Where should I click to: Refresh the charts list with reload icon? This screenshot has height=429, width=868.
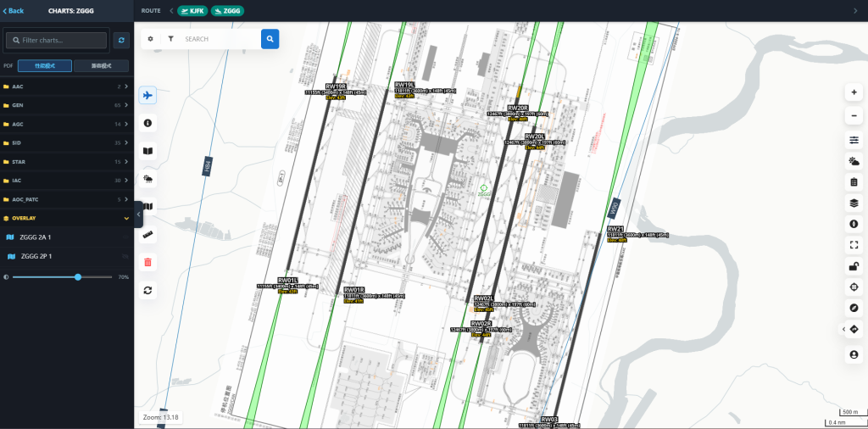pos(121,40)
